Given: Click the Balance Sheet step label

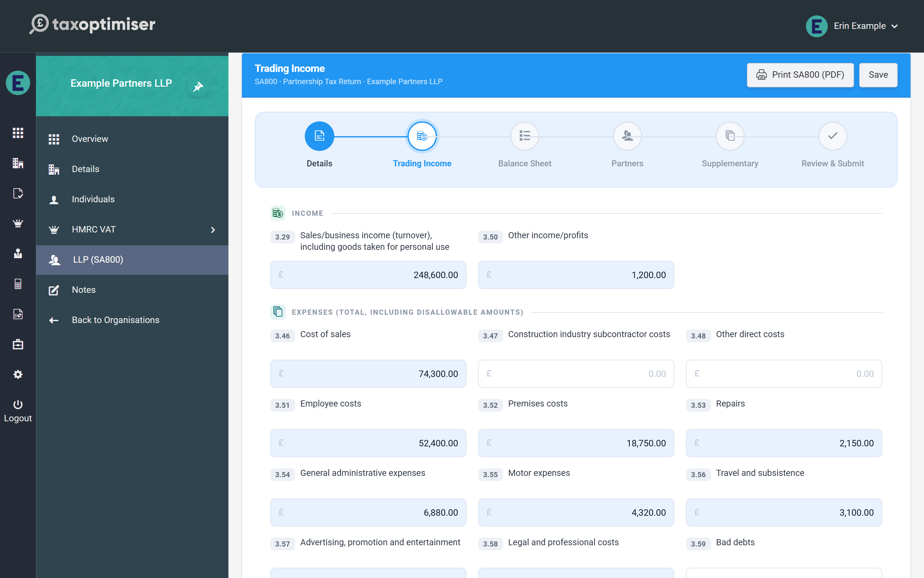Looking at the screenshot, I should click(x=525, y=164).
